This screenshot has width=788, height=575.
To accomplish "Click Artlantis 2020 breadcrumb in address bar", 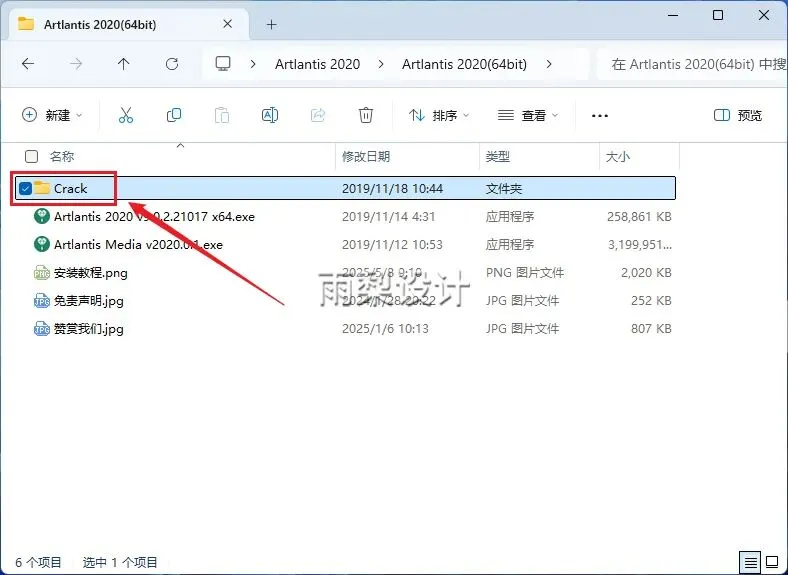I will point(317,64).
